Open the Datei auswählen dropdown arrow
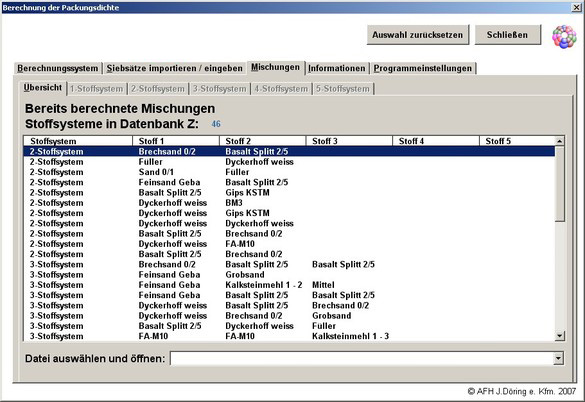585x402 pixels. click(558, 359)
